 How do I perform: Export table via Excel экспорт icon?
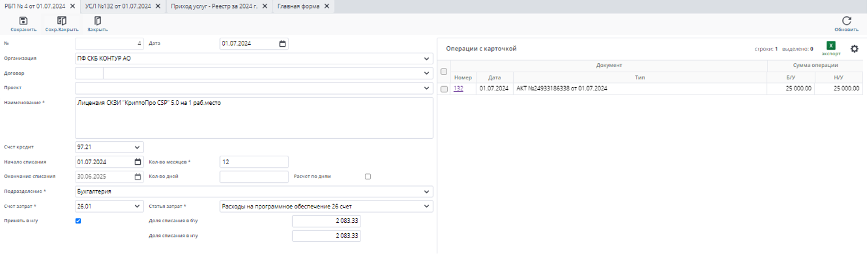click(x=831, y=46)
